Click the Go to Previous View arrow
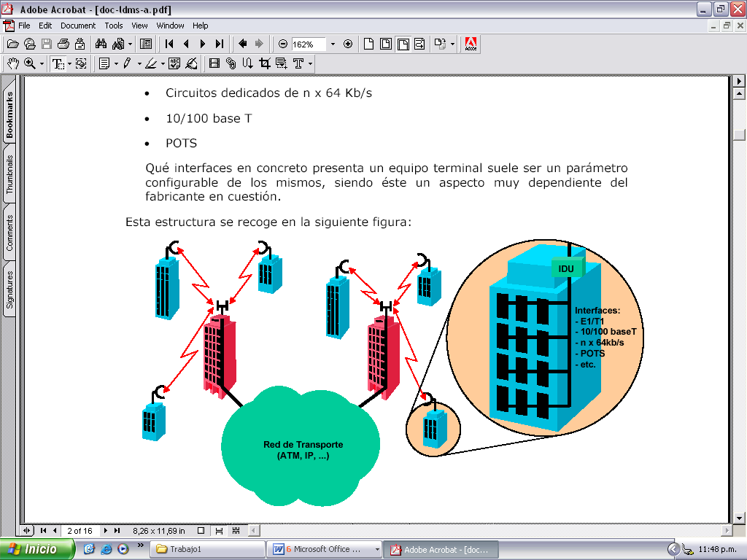Viewport: 747px width, 560px height. point(242,44)
